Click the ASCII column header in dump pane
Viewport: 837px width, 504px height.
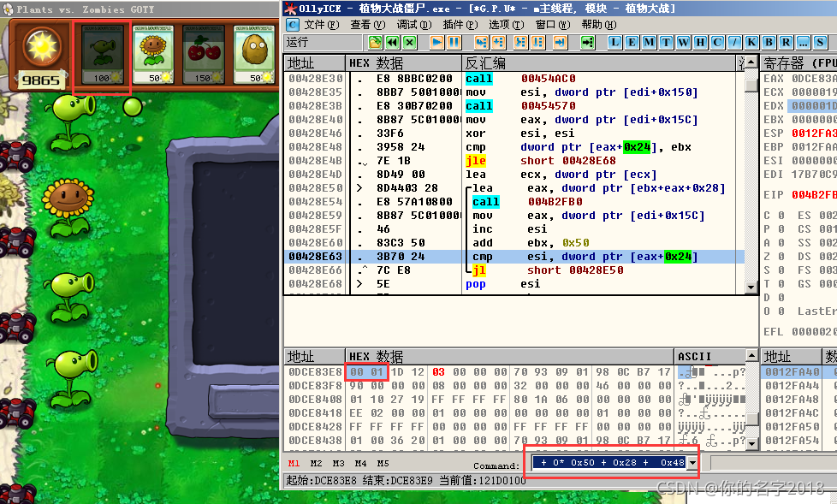pyautogui.click(x=709, y=356)
